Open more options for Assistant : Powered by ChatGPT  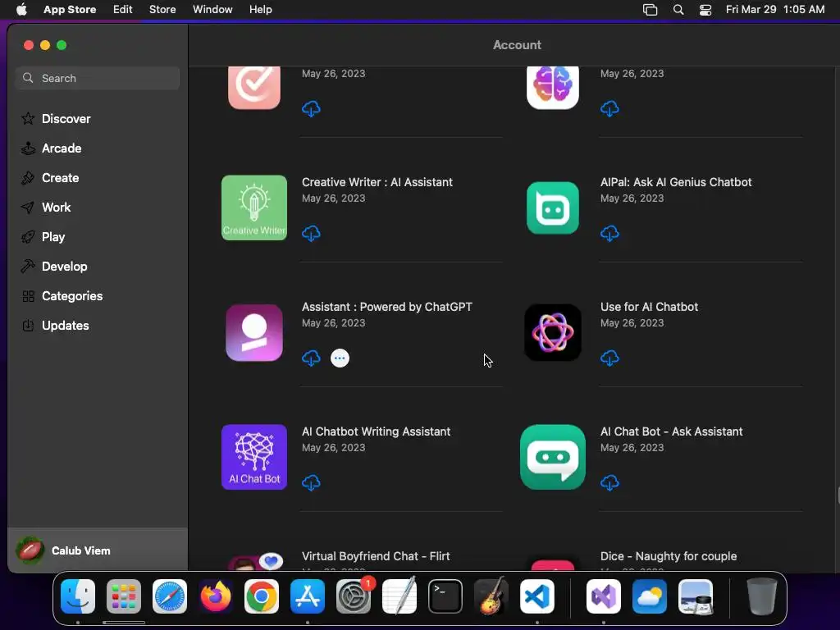pyautogui.click(x=340, y=358)
